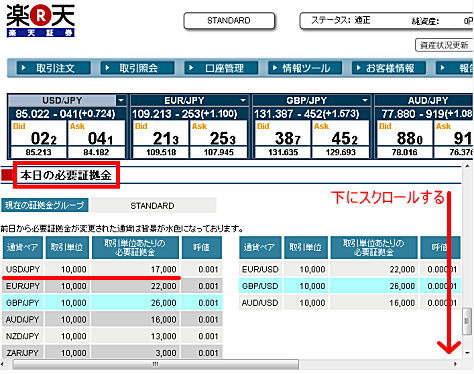The width and height of the screenshot is (474, 374).
Task: Click the Rakuten Securities logo
Action: [40, 21]
